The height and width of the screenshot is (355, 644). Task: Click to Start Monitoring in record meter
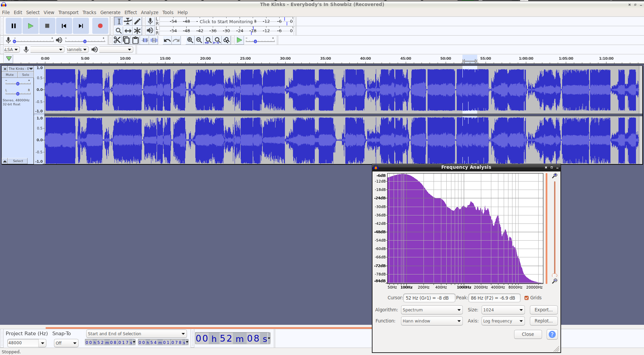point(226,21)
